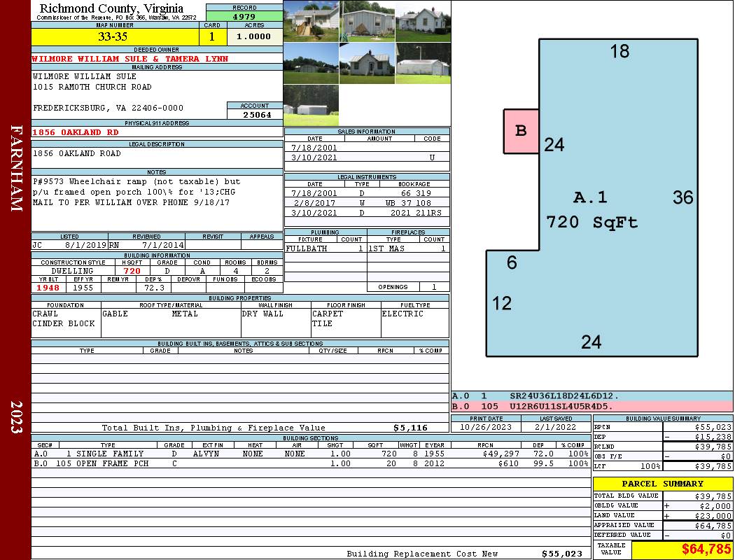The width and height of the screenshot is (735, 560).
Task: Select the gray-sided house photo thumbnail
Action: point(367,21)
